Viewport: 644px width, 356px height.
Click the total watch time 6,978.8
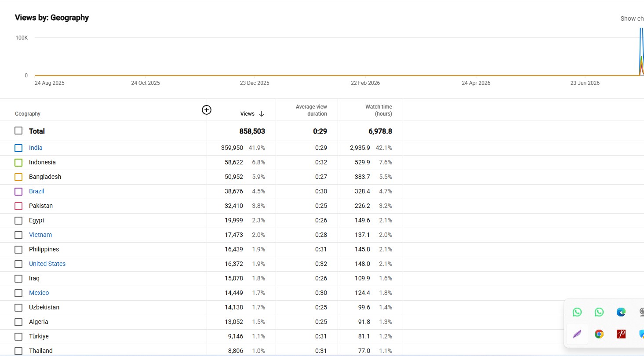[x=380, y=131]
